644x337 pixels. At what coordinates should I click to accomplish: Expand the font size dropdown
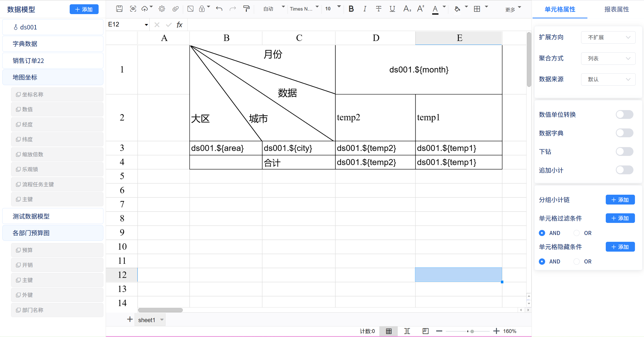339,7
